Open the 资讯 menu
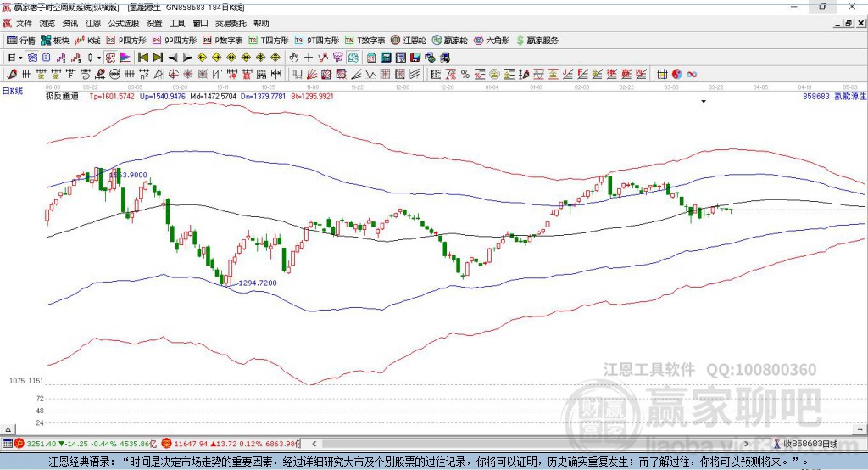The image size is (868, 470). coord(70,23)
